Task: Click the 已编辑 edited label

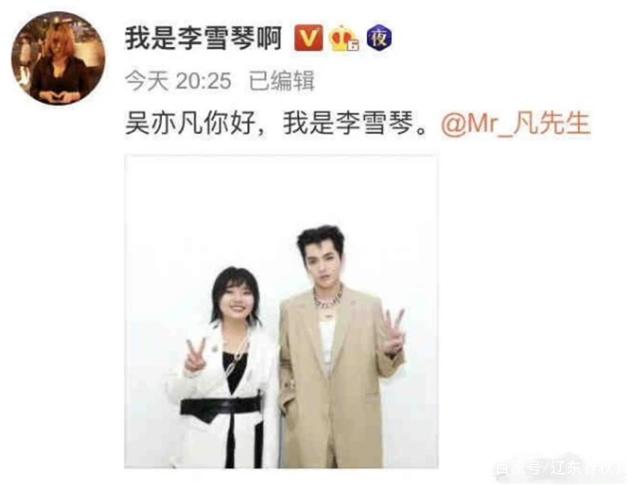Action: coord(282,81)
